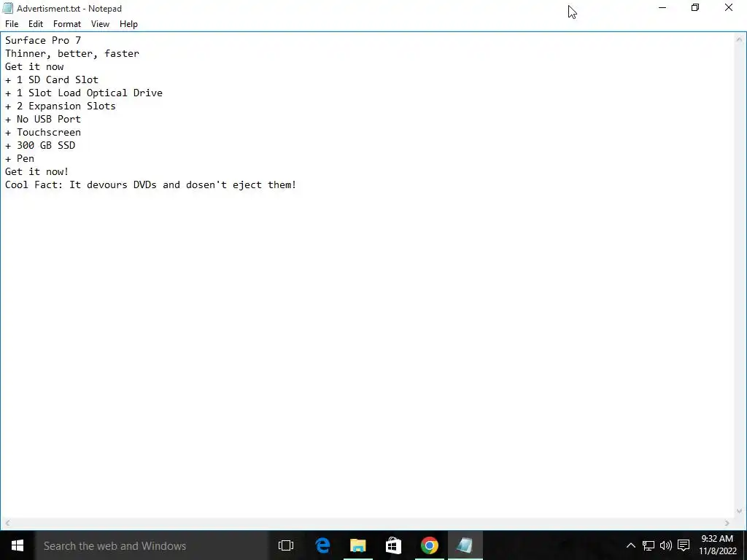Open the volume control tray icon
This screenshot has width=747, height=560.
(x=665, y=545)
